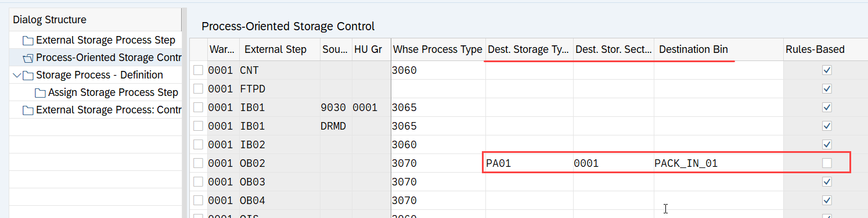Select row checkbox for OB04 step
The width and height of the screenshot is (868, 218).
199,201
